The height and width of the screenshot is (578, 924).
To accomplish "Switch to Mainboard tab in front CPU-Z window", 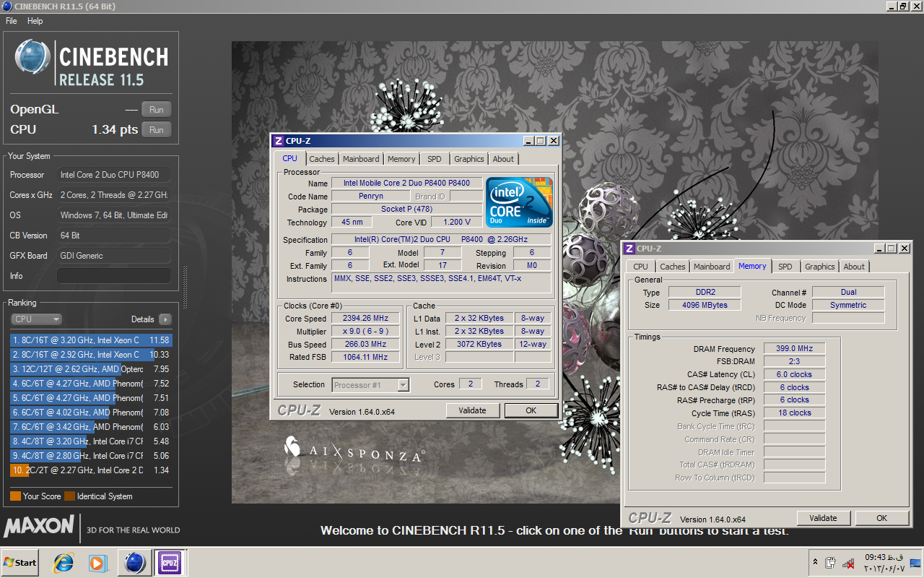I will pos(361,159).
